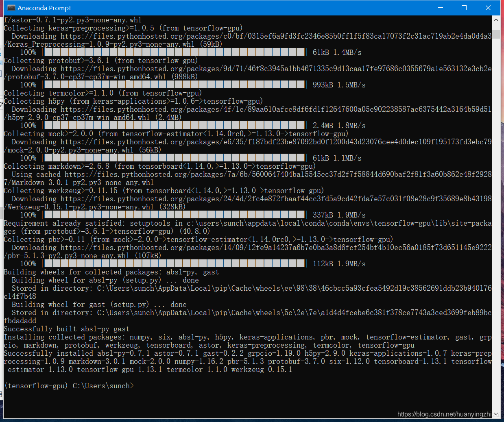Image resolution: width=504 pixels, height=422 pixels.
Task: Click the Anaconda Prompt window title text
Action: point(44,8)
